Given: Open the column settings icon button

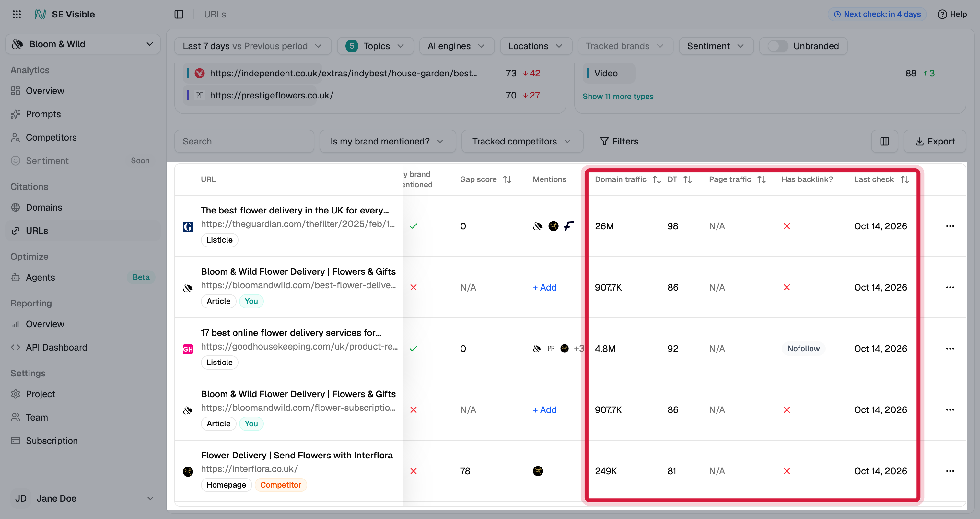Looking at the screenshot, I should coord(884,142).
